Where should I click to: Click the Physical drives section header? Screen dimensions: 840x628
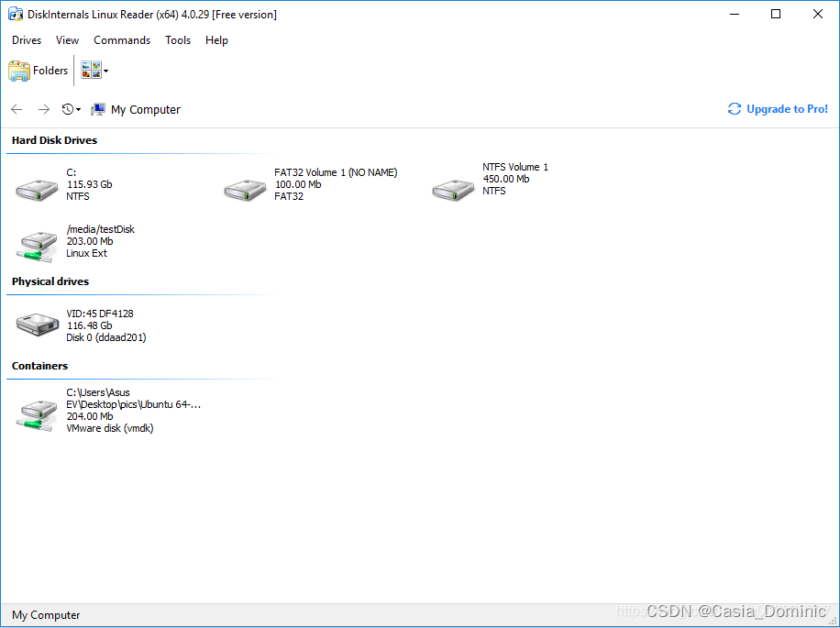click(x=50, y=281)
